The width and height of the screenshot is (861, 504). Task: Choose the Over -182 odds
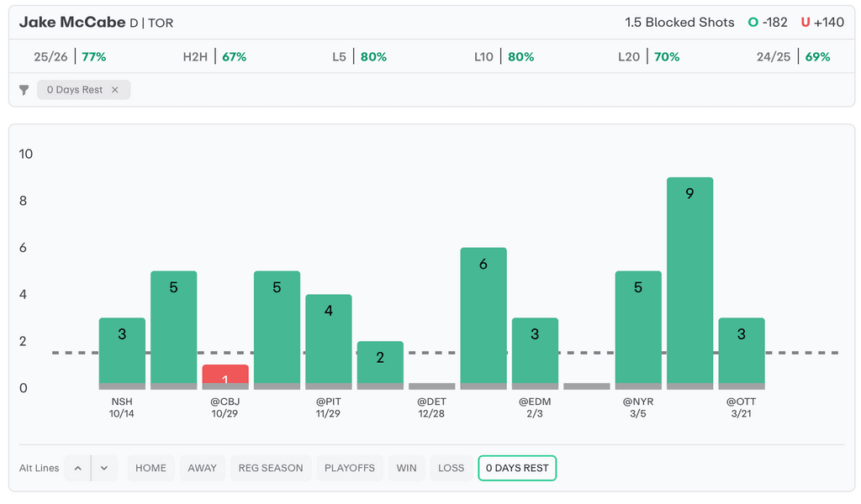[x=768, y=23]
